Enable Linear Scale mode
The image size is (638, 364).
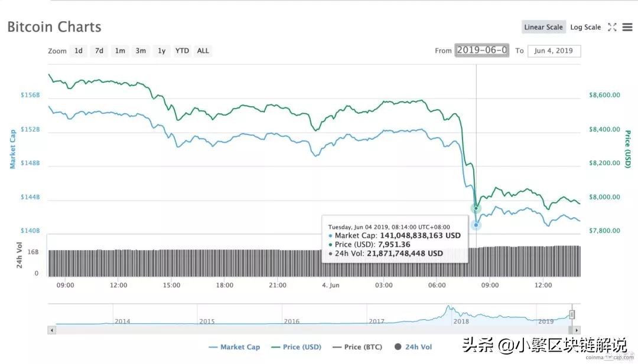tap(543, 27)
